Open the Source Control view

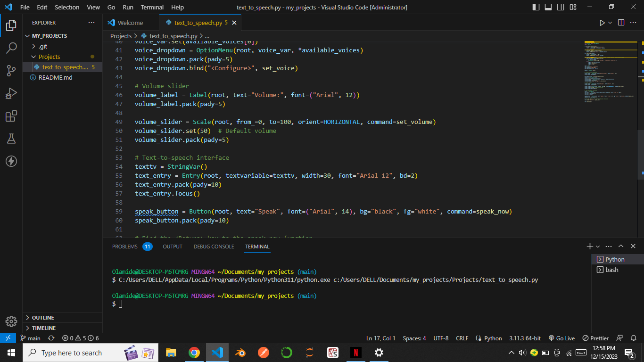coord(11,71)
